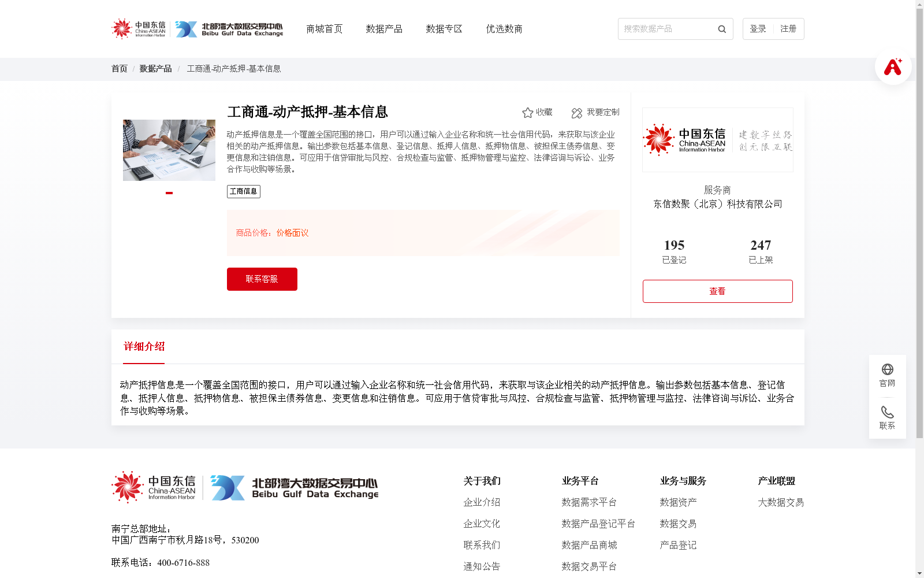This screenshot has width=924, height=578.
Task: Open 数据专区 navigation item
Action: (444, 29)
